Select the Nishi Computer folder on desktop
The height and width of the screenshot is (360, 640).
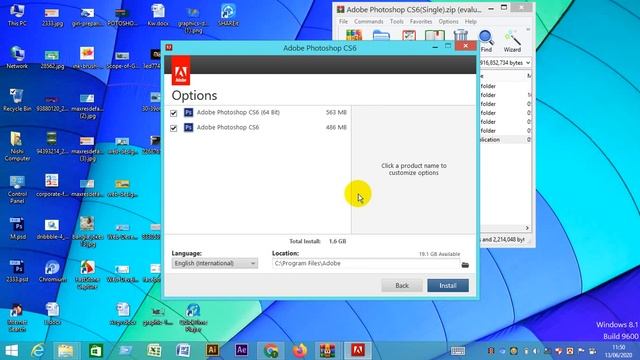(x=17, y=147)
